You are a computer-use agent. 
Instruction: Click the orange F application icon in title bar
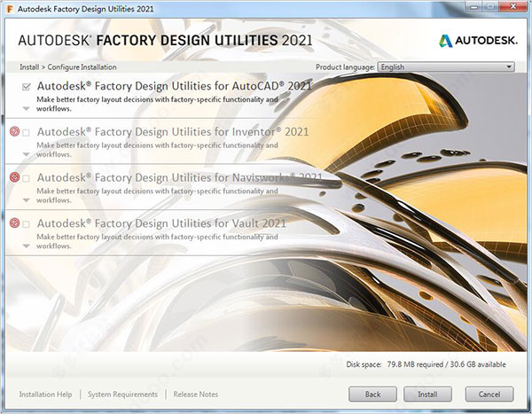[10, 9]
